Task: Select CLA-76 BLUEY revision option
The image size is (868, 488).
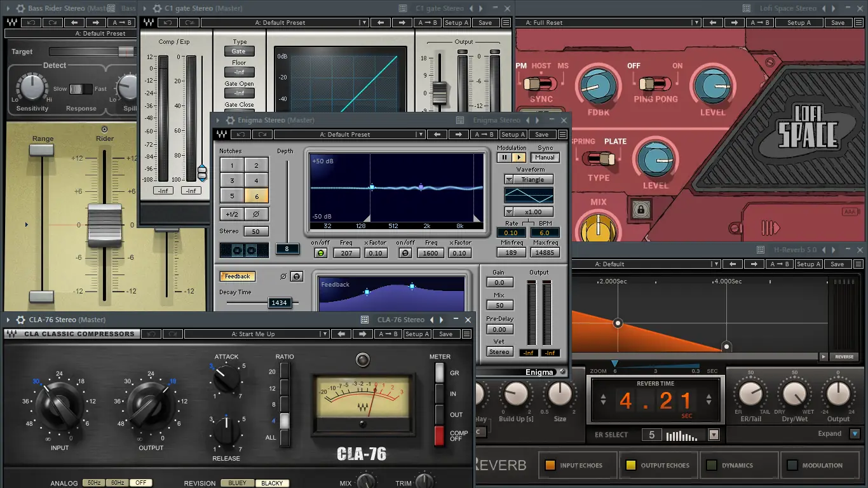Action: [237, 483]
